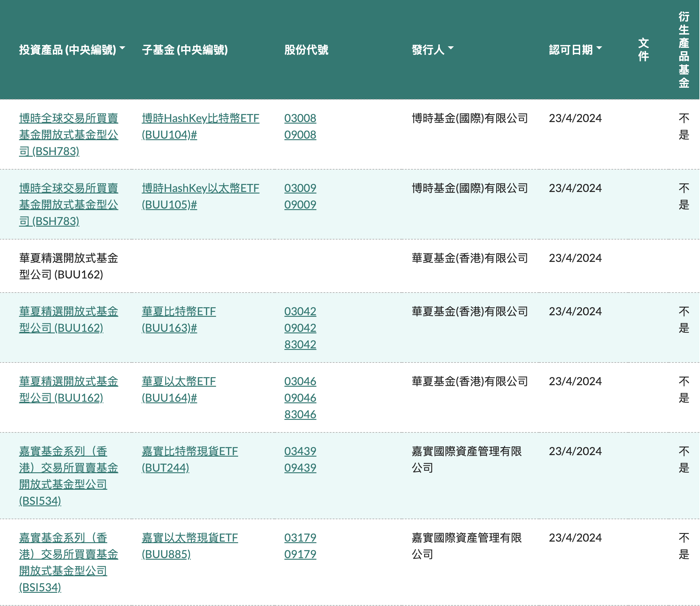Select date 23/4/2024 in 03046 row

pos(575,382)
